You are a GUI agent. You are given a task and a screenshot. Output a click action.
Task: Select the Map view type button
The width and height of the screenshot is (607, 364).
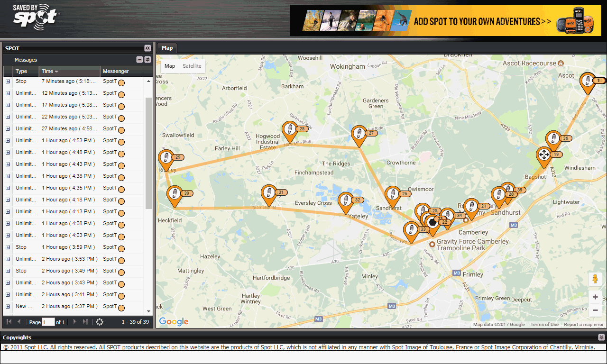[x=170, y=66]
